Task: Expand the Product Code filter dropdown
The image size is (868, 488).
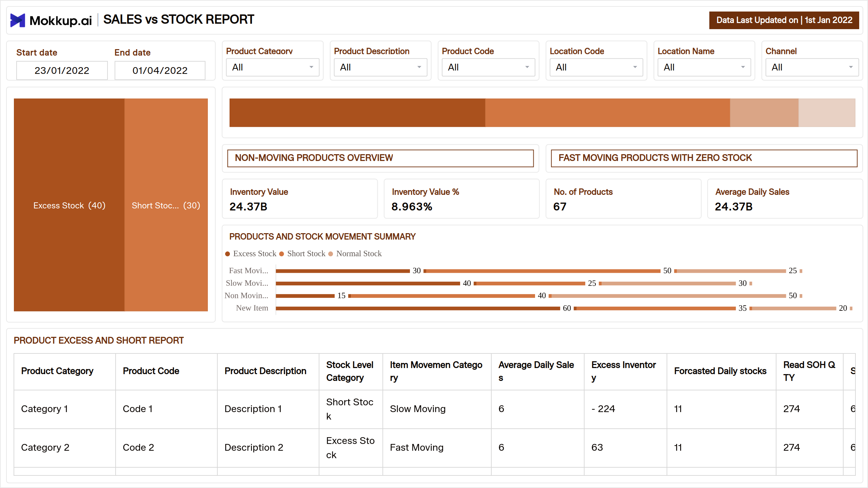Action: pyautogui.click(x=488, y=67)
